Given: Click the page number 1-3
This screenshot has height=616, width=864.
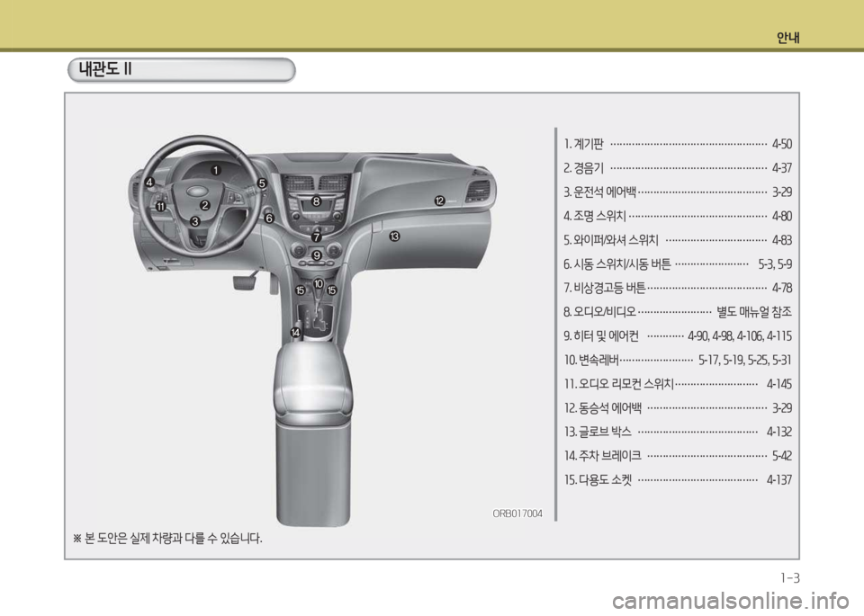Looking at the screenshot, I should 789,578.
